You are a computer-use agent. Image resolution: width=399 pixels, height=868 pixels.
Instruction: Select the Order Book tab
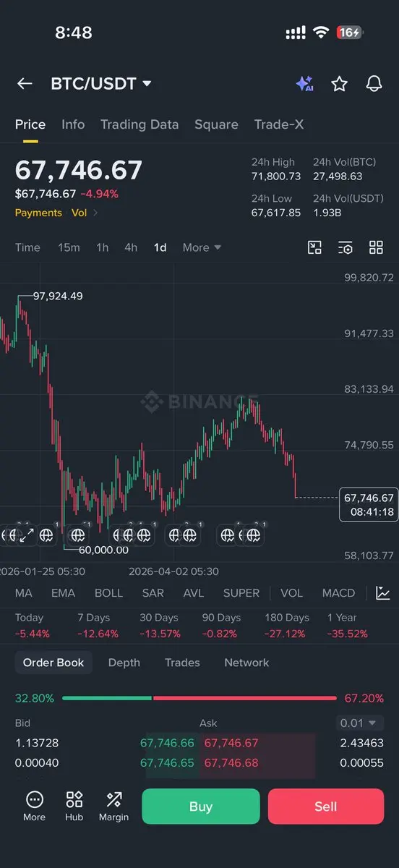53,663
